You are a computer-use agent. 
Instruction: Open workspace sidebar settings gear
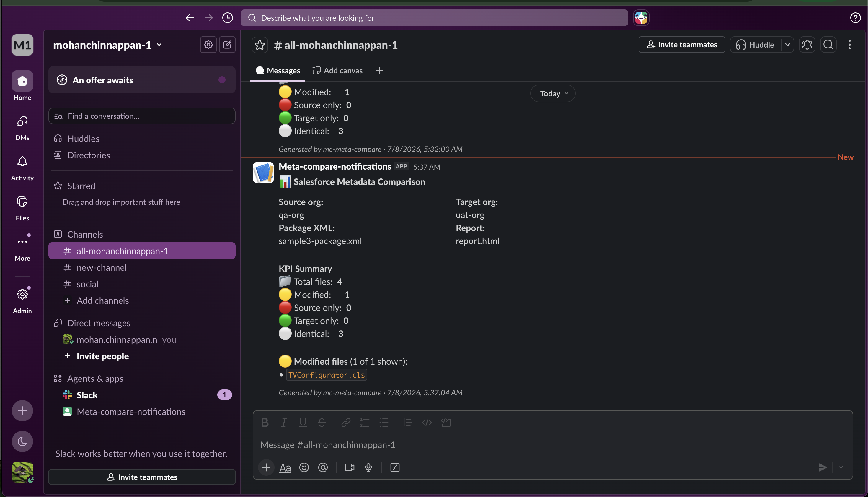click(x=208, y=45)
